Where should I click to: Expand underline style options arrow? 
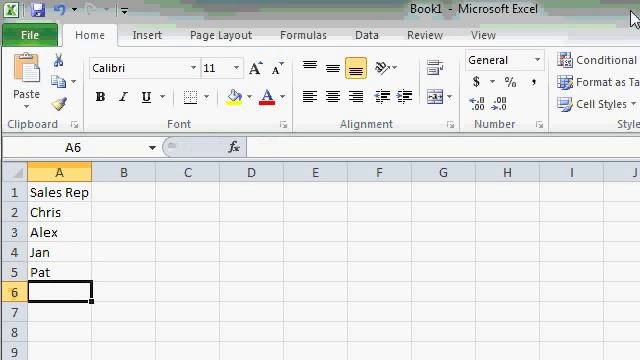[x=162, y=97]
